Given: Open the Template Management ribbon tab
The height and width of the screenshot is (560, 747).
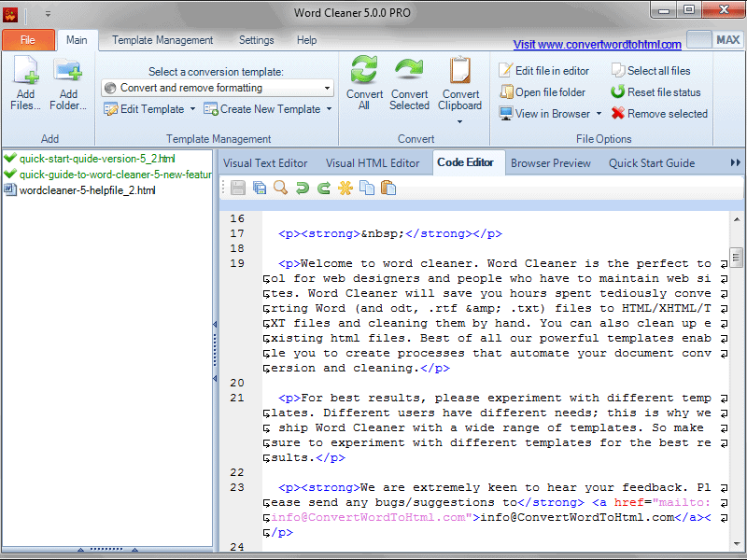Looking at the screenshot, I should (162, 40).
